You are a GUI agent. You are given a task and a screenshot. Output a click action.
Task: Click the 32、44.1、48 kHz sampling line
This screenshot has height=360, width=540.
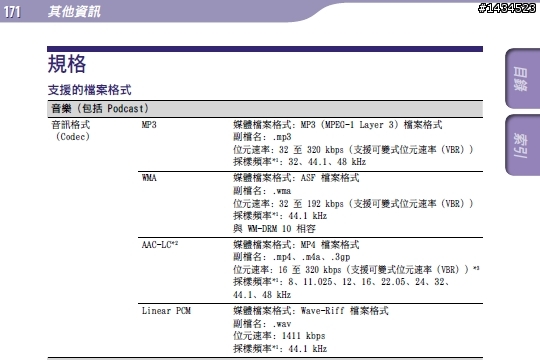(299, 162)
